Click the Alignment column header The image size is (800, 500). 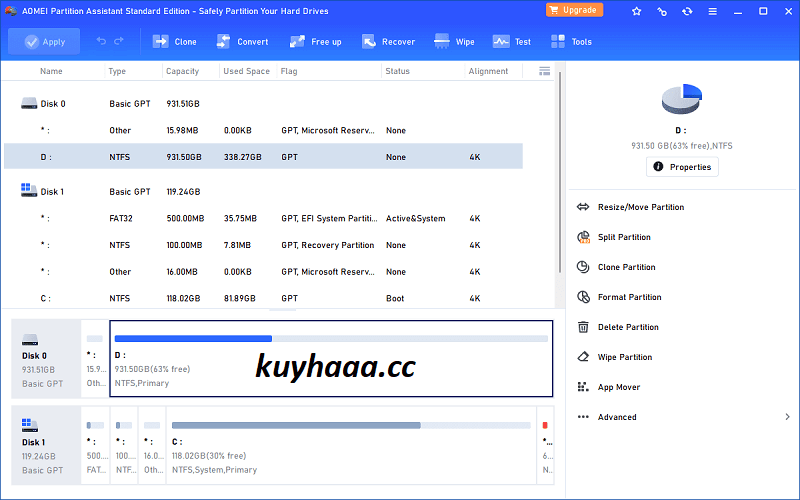pos(488,71)
